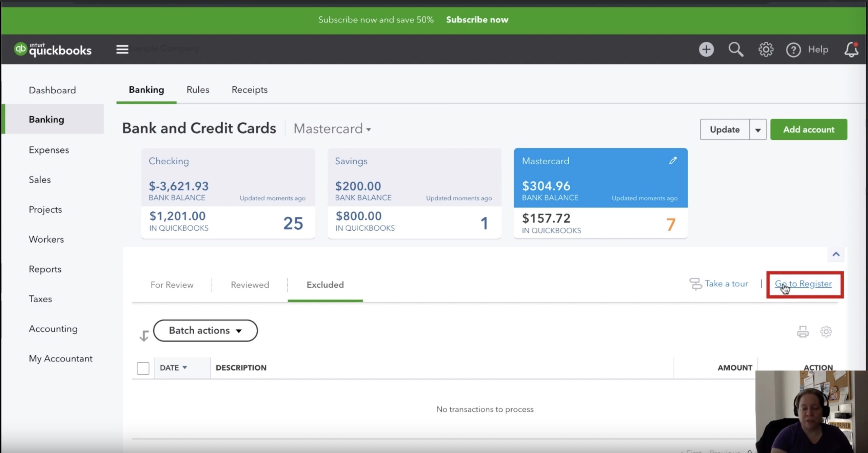Open the Create plus icon
This screenshot has width=868, height=453.
(x=706, y=49)
